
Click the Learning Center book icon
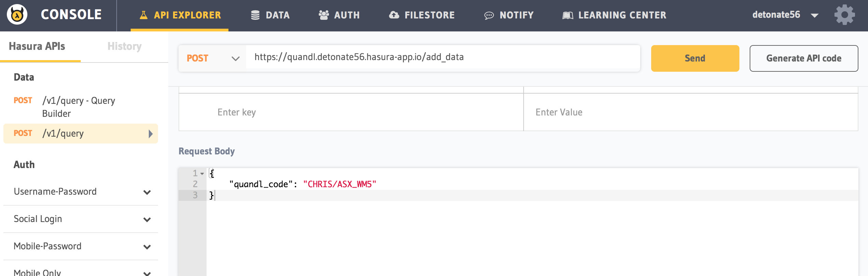point(568,15)
